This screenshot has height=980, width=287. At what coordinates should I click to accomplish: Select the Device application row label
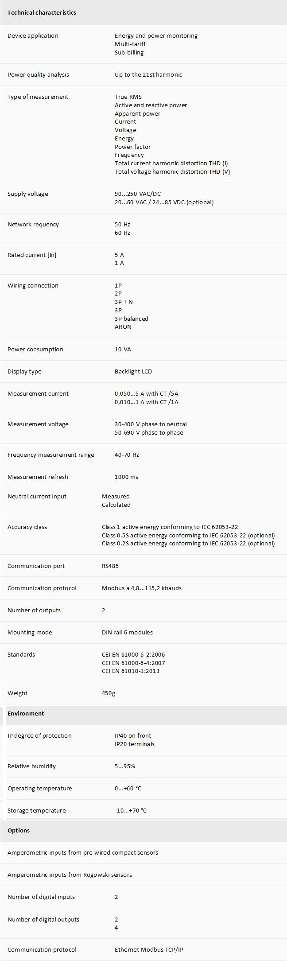point(33,35)
